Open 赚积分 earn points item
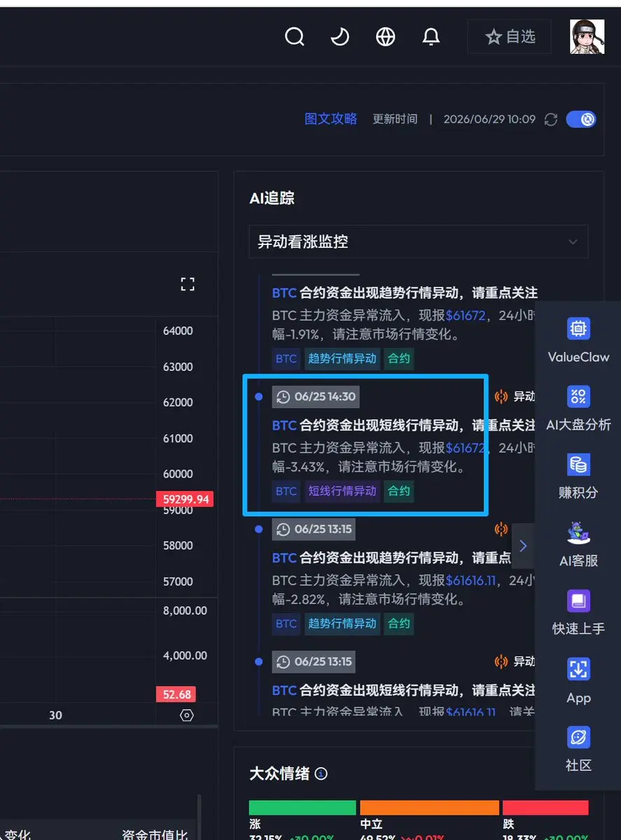The height and width of the screenshot is (840, 621). click(x=578, y=476)
